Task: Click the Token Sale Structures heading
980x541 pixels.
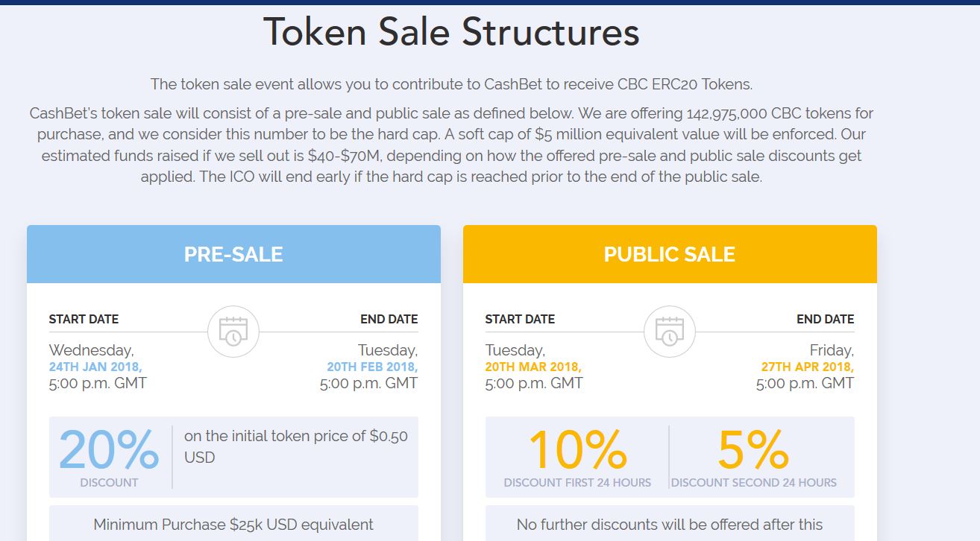Action: click(x=451, y=32)
